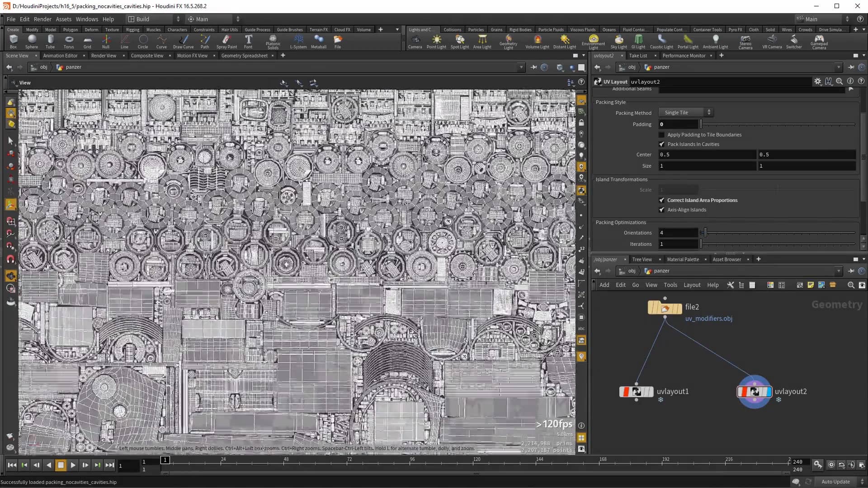Image resolution: width=868 pixels, height=488 pixels.
Task: Open the Rigid Bodies shelf tab
Action: tap(520, 29)
